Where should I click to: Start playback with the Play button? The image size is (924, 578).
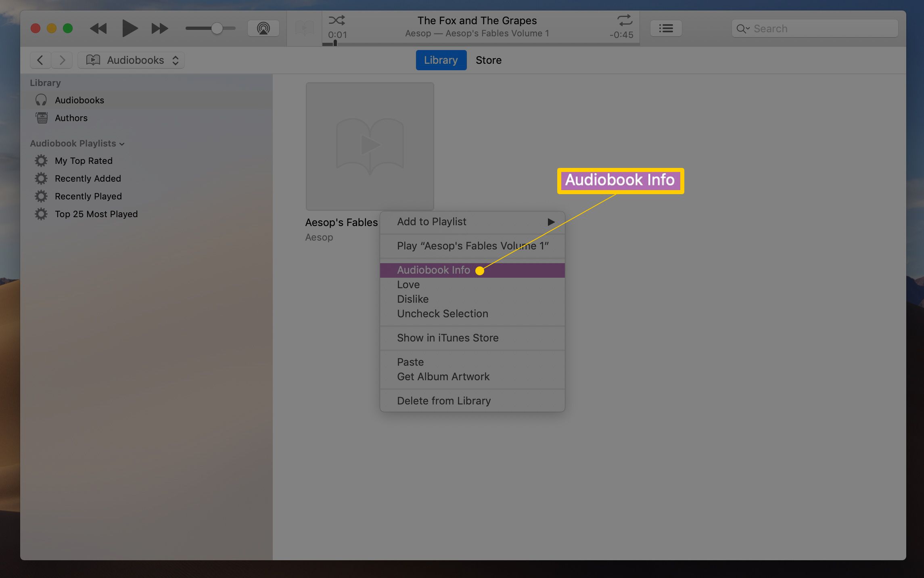[x=130, y=28]
